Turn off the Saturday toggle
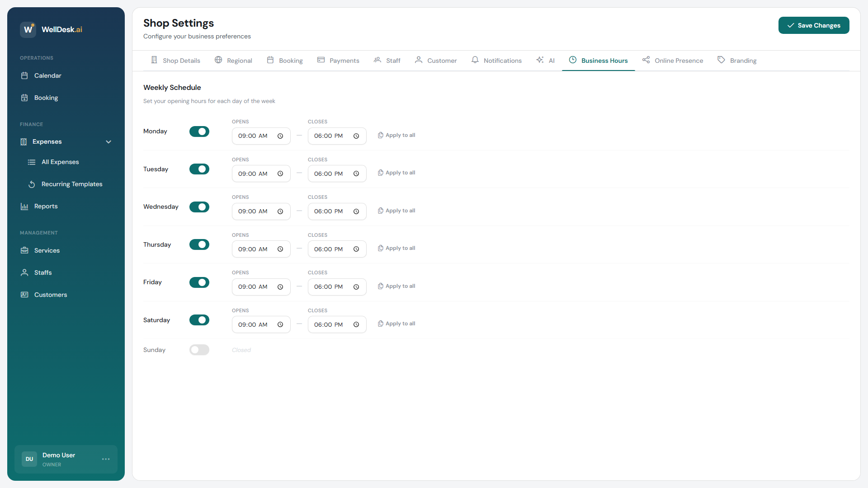This screenshot has width=868, height=488. 199,320
